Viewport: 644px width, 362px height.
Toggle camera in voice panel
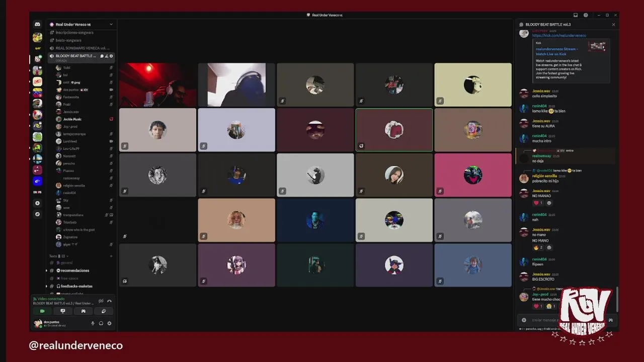pos(42,311)
